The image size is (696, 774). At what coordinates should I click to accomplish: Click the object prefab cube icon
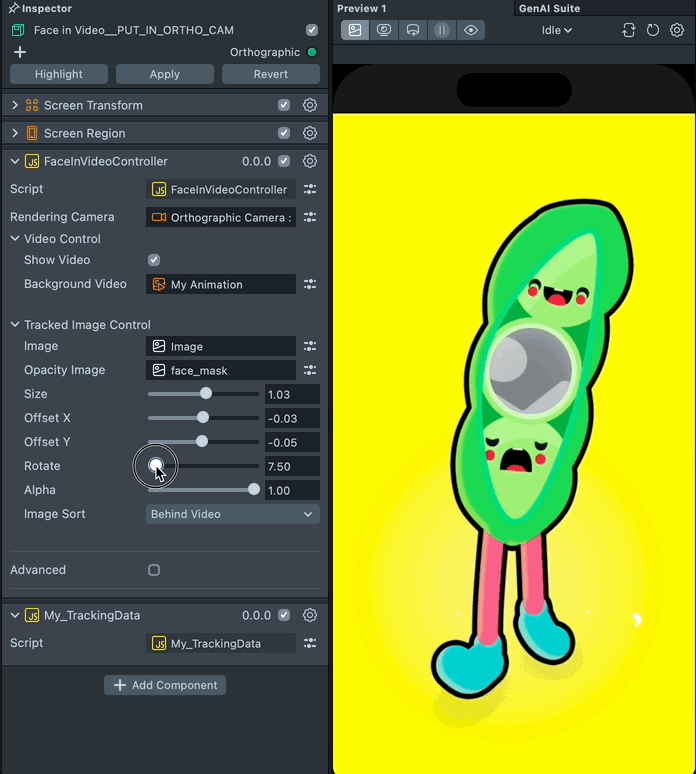(18, 30)
